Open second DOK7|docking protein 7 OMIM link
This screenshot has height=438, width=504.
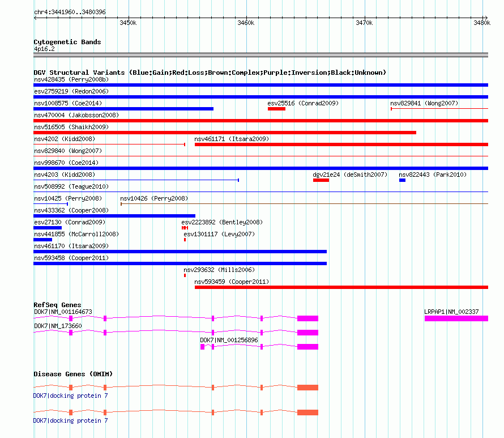point(70,420)
